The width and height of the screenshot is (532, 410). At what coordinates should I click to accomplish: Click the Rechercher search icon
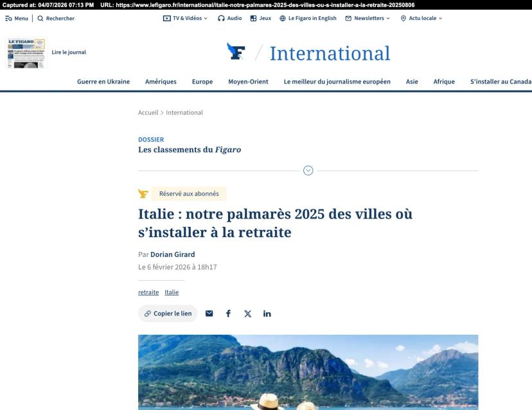40,19
